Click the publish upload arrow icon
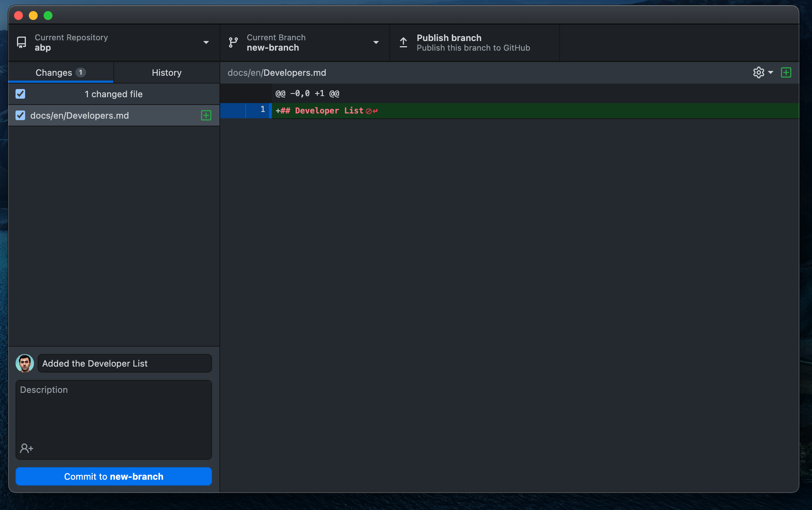This screenshot has width=812, height=510. coord(403,42)
